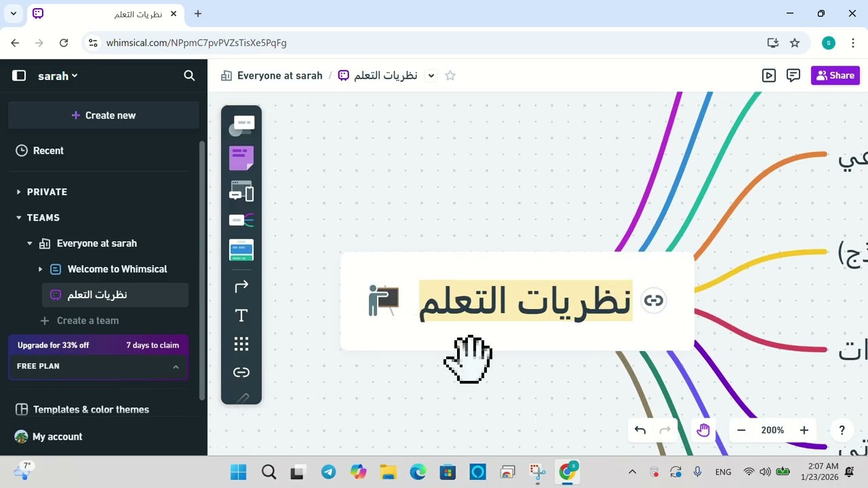Zoom out with the minus button

tap(741, 430)
